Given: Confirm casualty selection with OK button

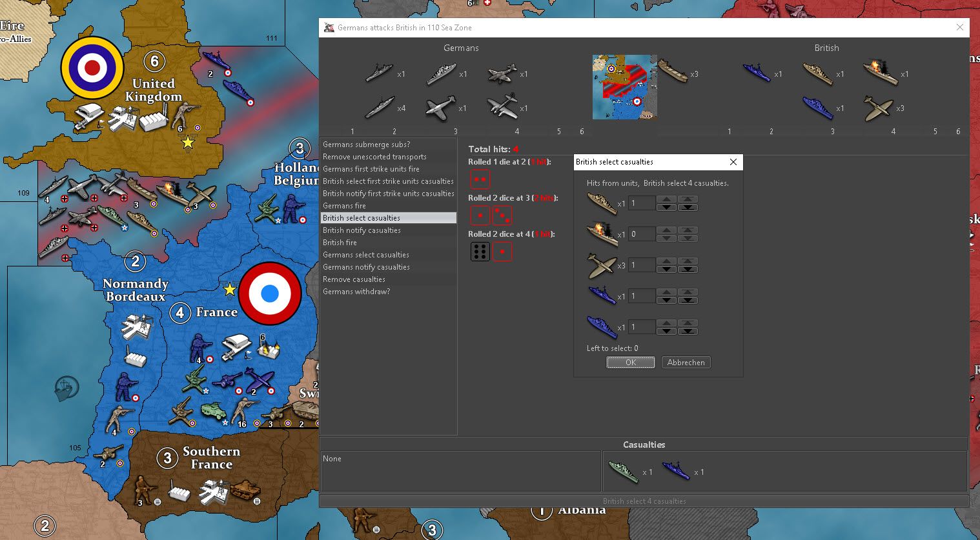Looking at the screenshot, I should click(x=631, y=363).
